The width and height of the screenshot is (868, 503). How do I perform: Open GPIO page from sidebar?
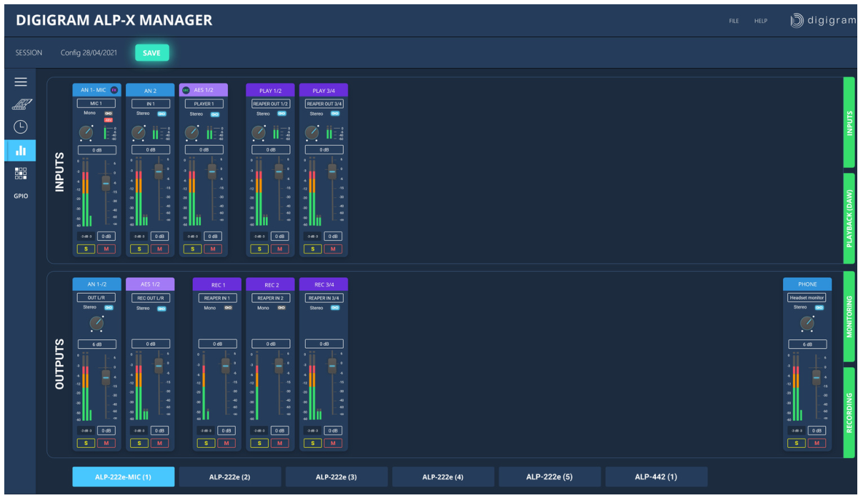click(x=21, y=196)
